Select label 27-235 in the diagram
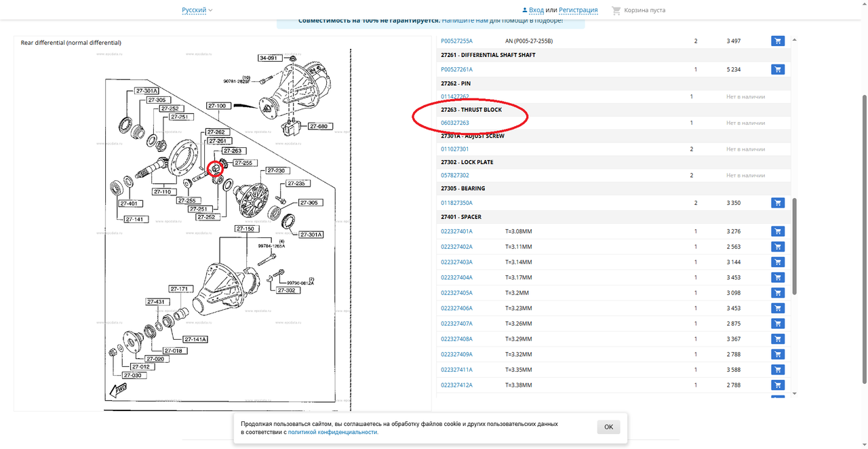 297,183
